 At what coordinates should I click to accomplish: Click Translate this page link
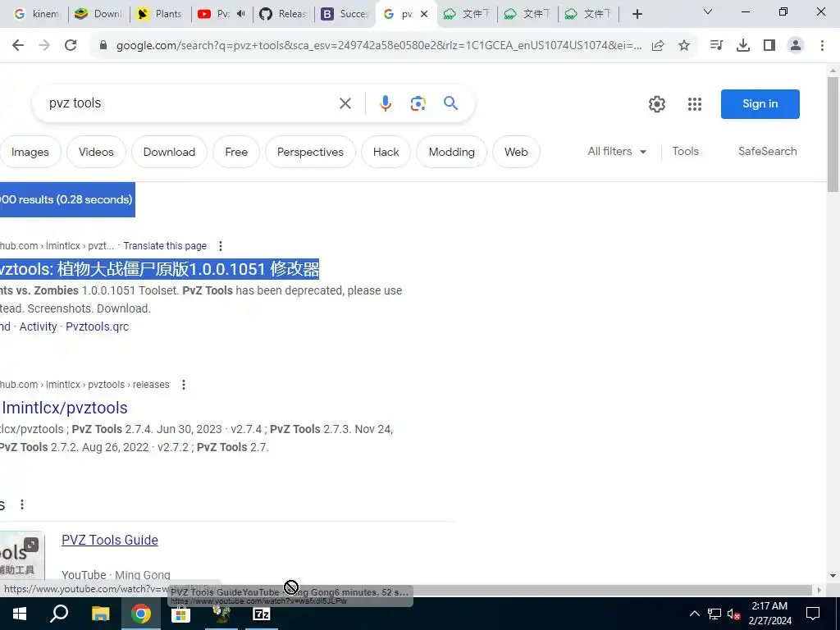(165, 246)
